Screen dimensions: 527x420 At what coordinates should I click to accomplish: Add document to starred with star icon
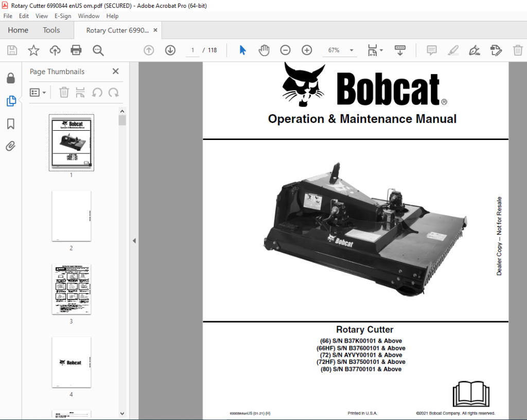(x=33, y=50)
